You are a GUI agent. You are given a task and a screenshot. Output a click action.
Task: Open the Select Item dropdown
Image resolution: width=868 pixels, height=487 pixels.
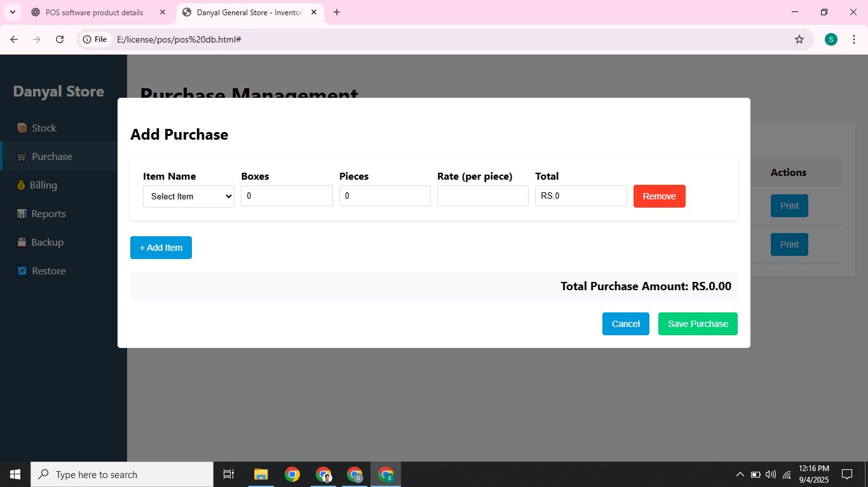[188, 196]
